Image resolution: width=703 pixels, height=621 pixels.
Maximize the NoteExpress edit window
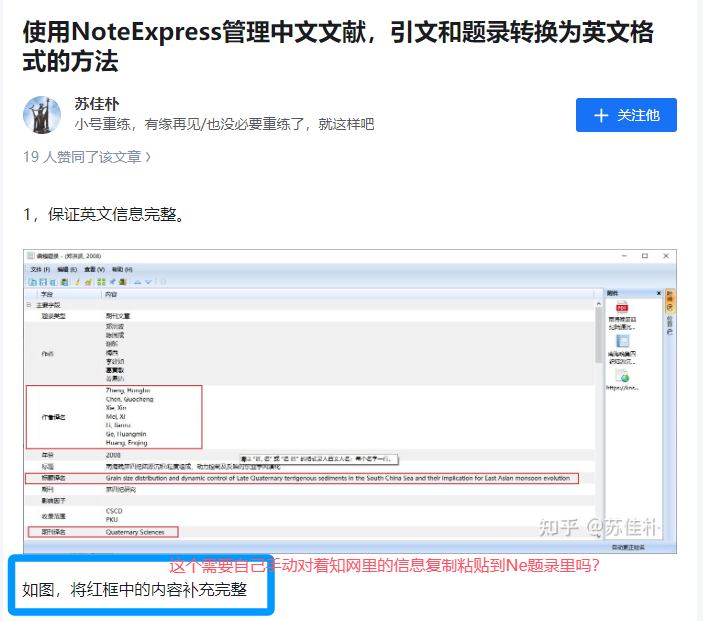pyautogui.click(x=645, y=256)
